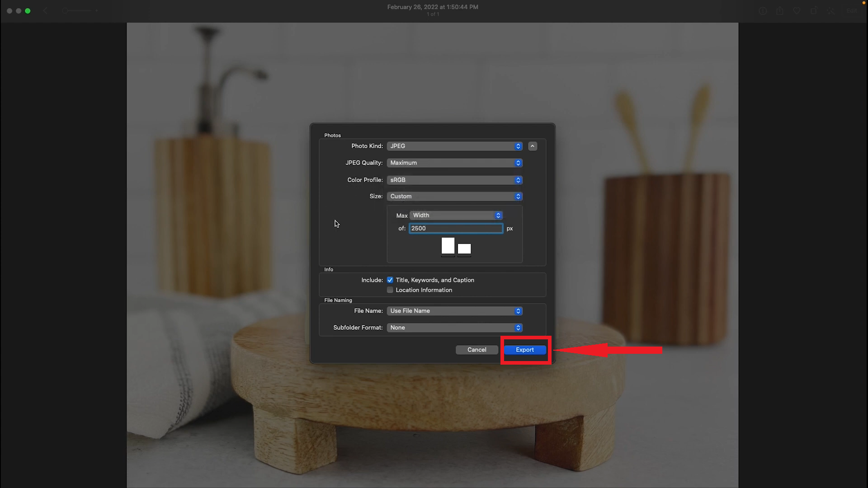Select the landscape orientation option
This screenshot has width=868, height=488.
pos(464,249)
